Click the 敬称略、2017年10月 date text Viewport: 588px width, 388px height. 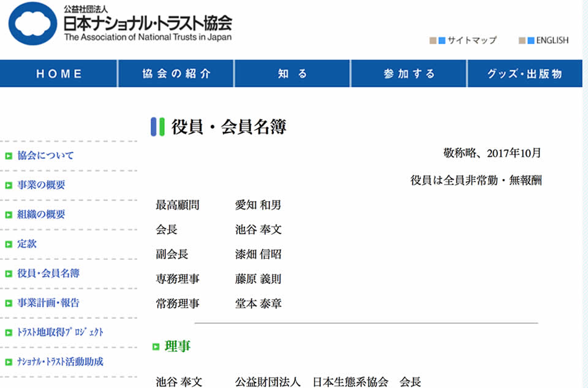(x=492, y=153)
